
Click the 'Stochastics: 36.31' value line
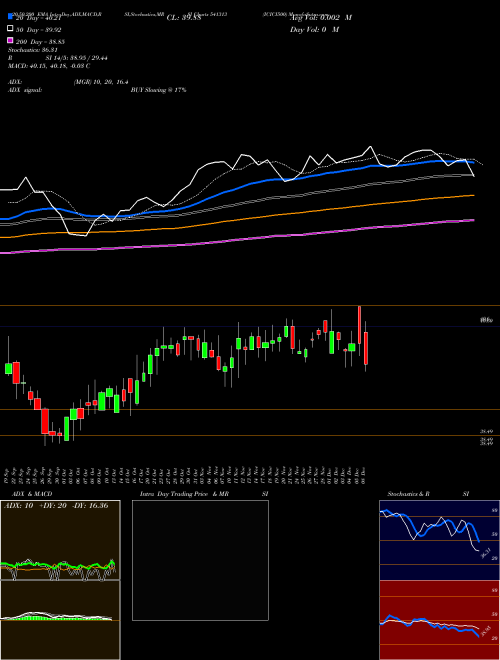tap(32, 50)
